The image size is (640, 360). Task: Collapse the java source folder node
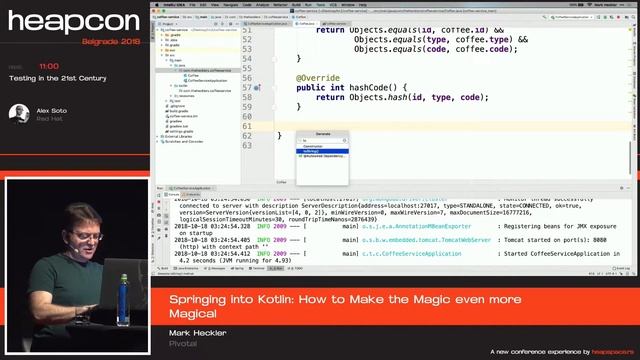[x=171, y=65]
